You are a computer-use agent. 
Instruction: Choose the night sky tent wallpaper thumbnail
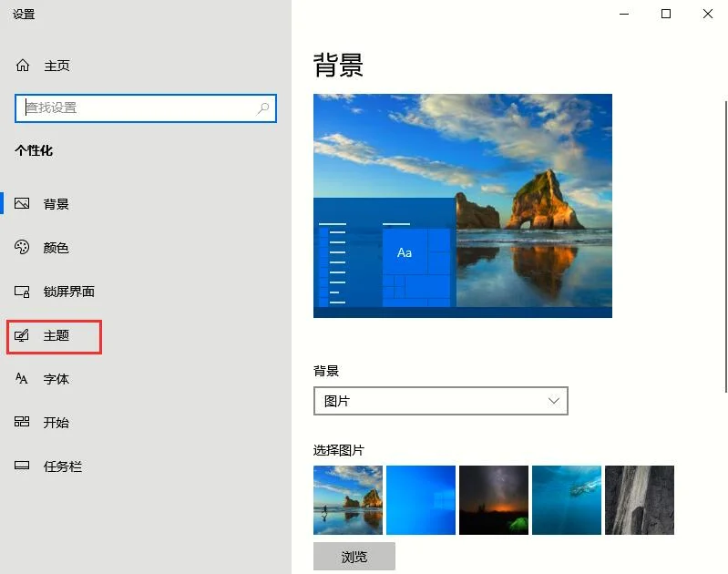coord(494,500)
